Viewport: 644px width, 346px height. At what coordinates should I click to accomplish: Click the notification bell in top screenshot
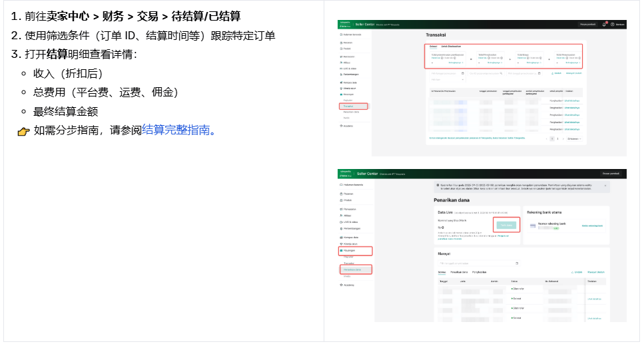[604, 24]
